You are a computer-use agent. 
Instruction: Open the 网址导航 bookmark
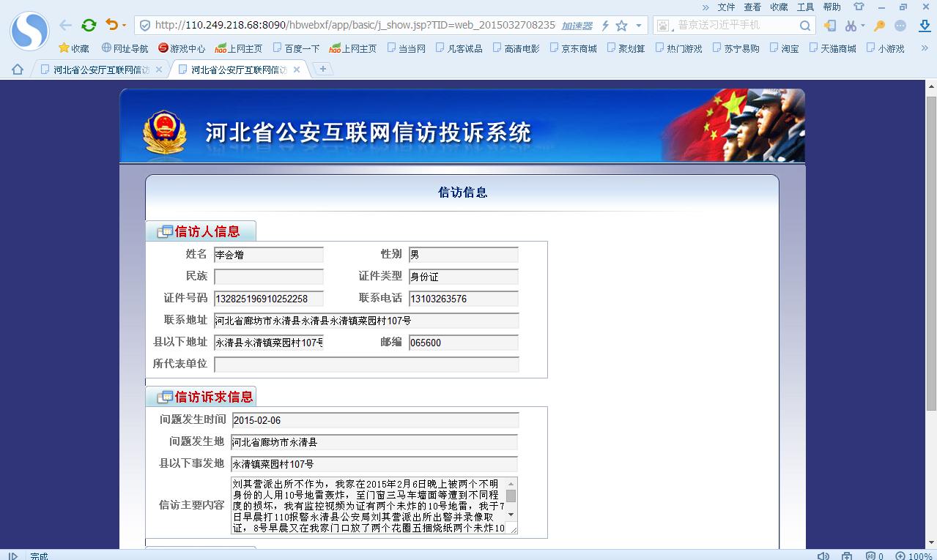pos(125,48)
